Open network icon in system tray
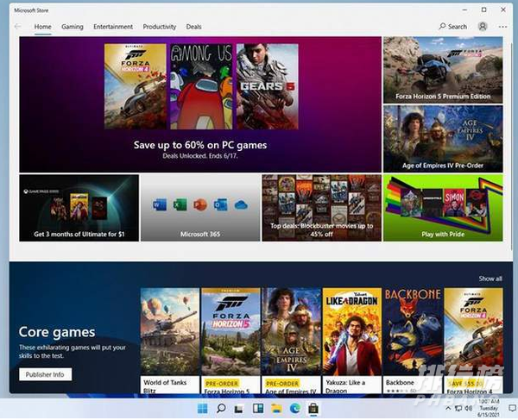The image size is (518, 420). tap(458, 409)
